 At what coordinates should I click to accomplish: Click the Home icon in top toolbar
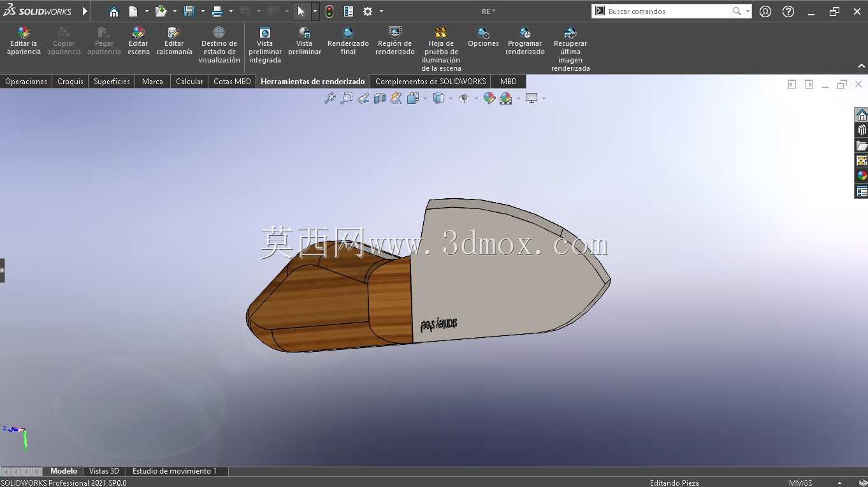click(x=113, y=11)
